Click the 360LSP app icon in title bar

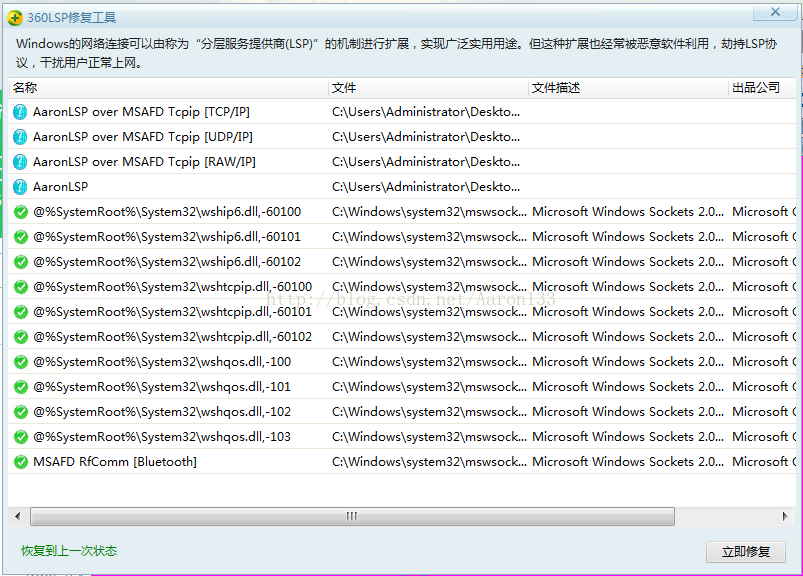point(15,18)
